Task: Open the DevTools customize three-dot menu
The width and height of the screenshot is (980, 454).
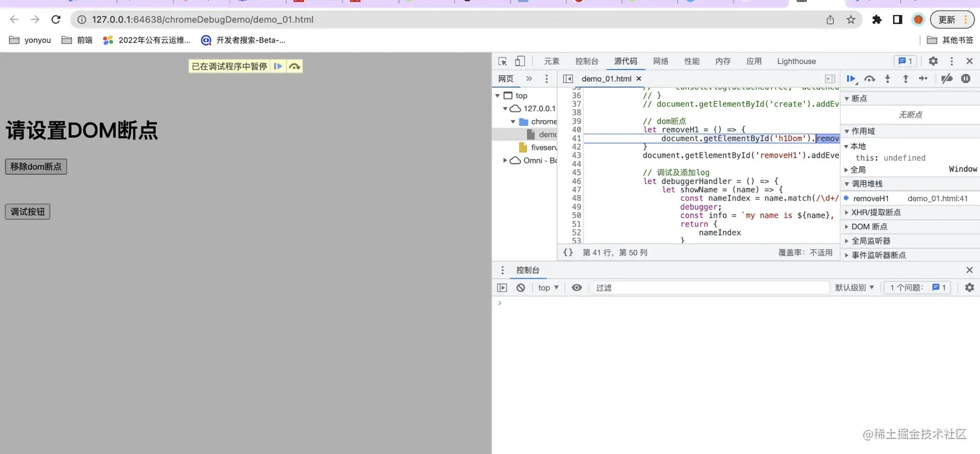Action: tap(951, 61)
